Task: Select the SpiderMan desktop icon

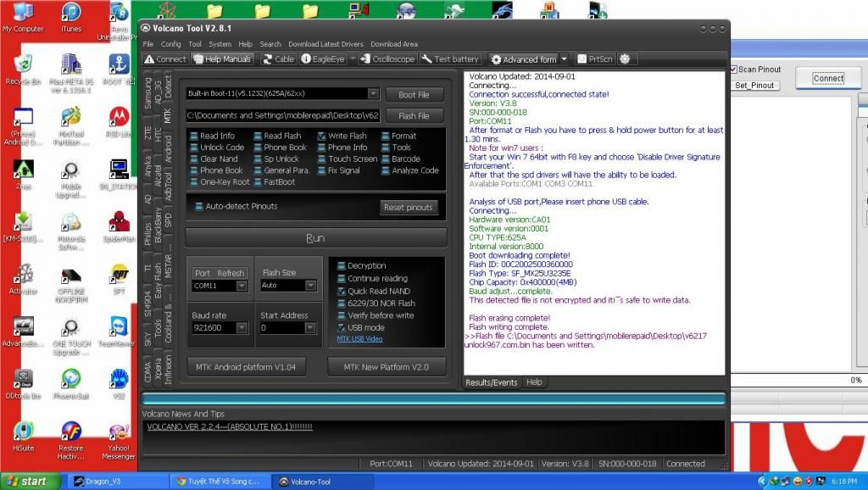Action: pos(119,227)
